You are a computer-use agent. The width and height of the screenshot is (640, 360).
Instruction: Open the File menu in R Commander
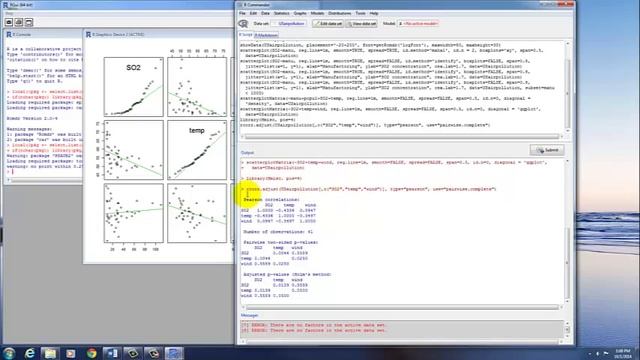pos(242,13)
